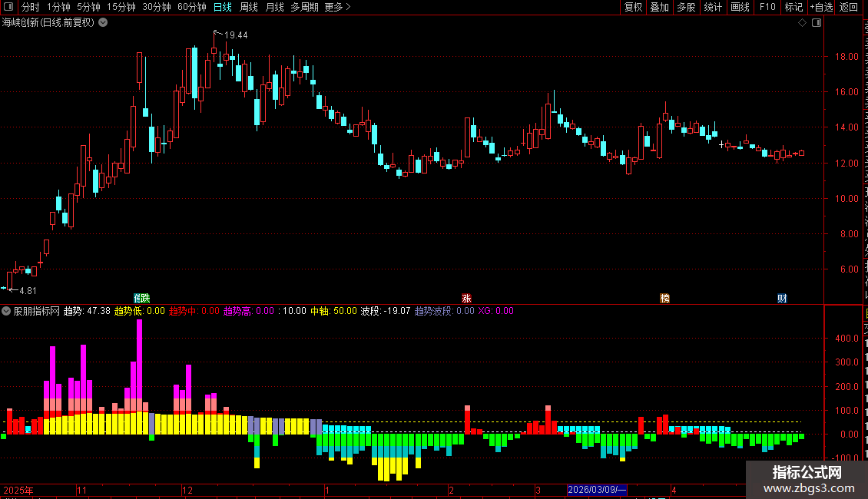
Task: Toggle the right side panel icon
Action: [817, 23]
